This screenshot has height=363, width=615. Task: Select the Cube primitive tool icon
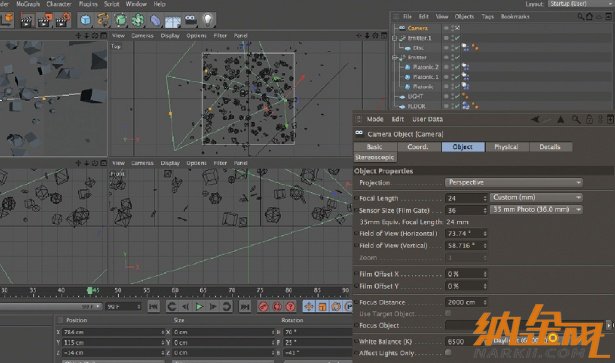point(85,20)
